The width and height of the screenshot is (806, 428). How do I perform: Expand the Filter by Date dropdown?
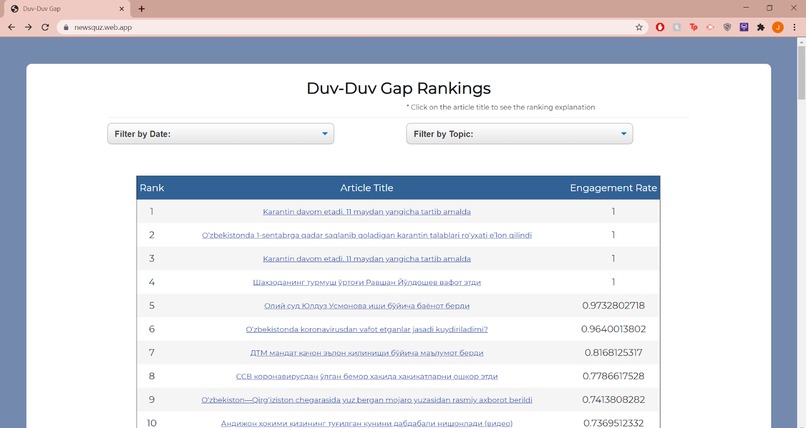coord(221,134)
